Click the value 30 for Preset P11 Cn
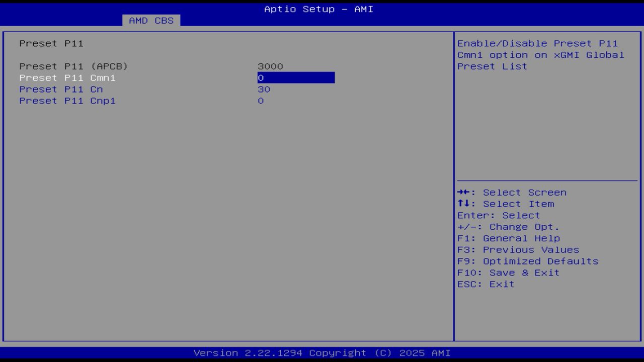Viewport: 644px width, 362px height. pyautogui.click(x=264, y=89)
